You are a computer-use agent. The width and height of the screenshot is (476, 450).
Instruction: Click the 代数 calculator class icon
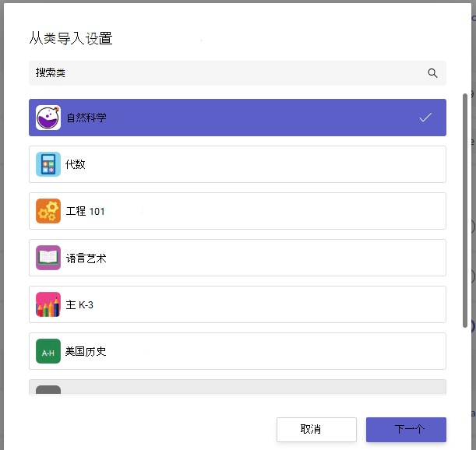48,164
